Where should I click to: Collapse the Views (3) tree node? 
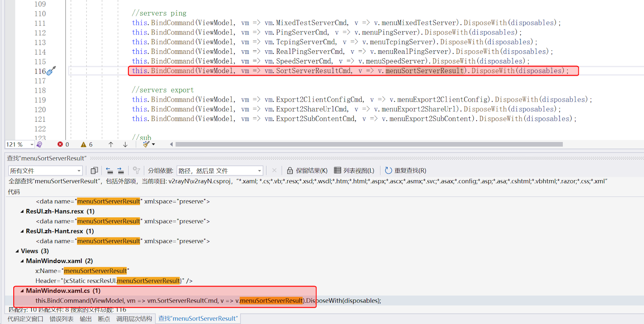click(x=17, y=251)
